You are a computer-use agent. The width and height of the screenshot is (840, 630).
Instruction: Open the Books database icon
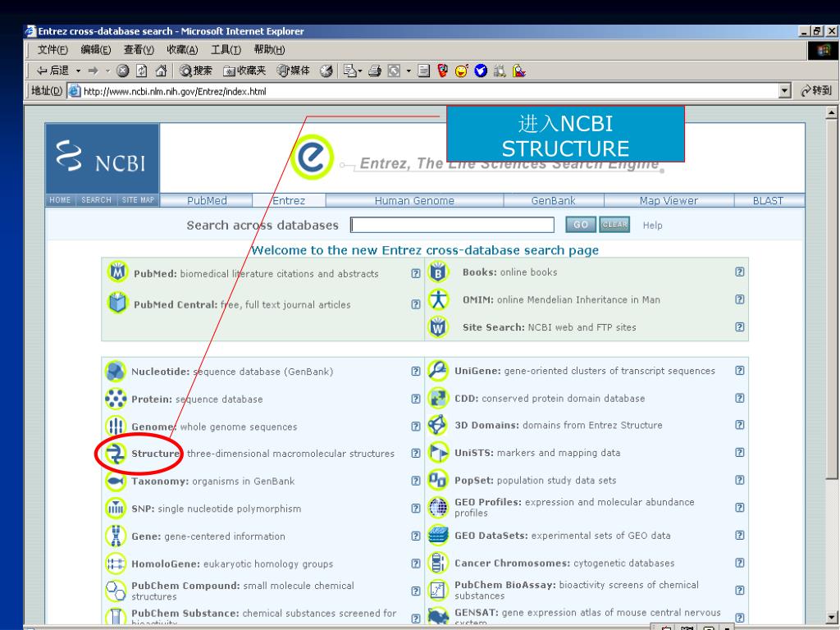[438, 272]
